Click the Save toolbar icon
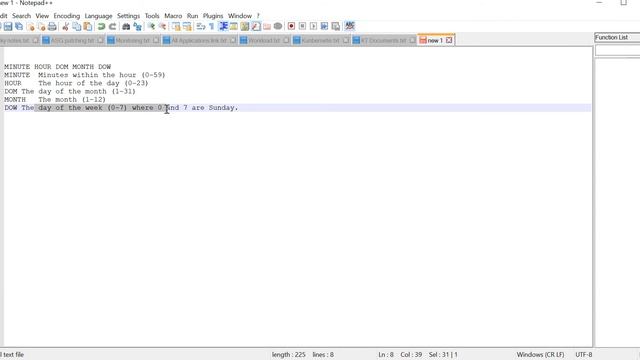This screenshot has height=360, width=640. [8, 27]
